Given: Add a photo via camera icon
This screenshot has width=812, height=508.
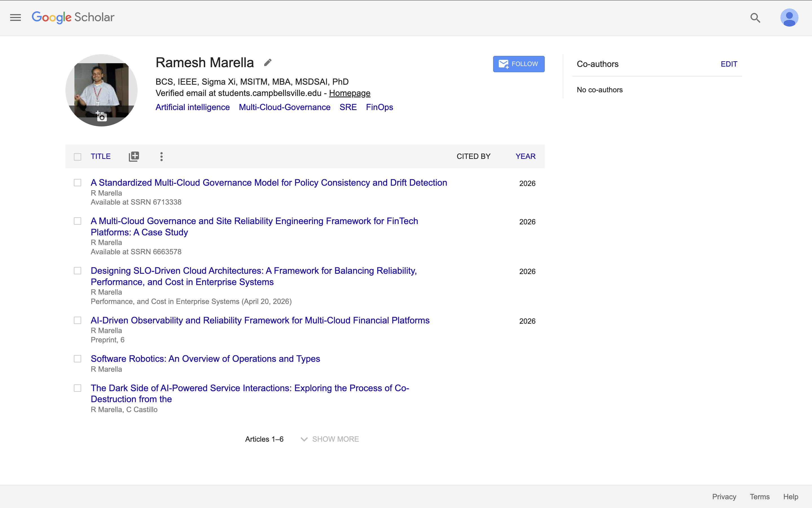Looking at the screenshot, I should (x=101, y=116).
